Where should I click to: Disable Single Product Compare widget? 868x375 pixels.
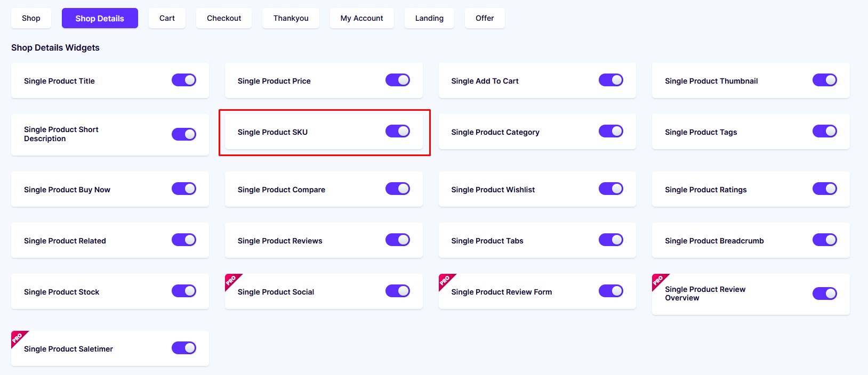point(398,189)
